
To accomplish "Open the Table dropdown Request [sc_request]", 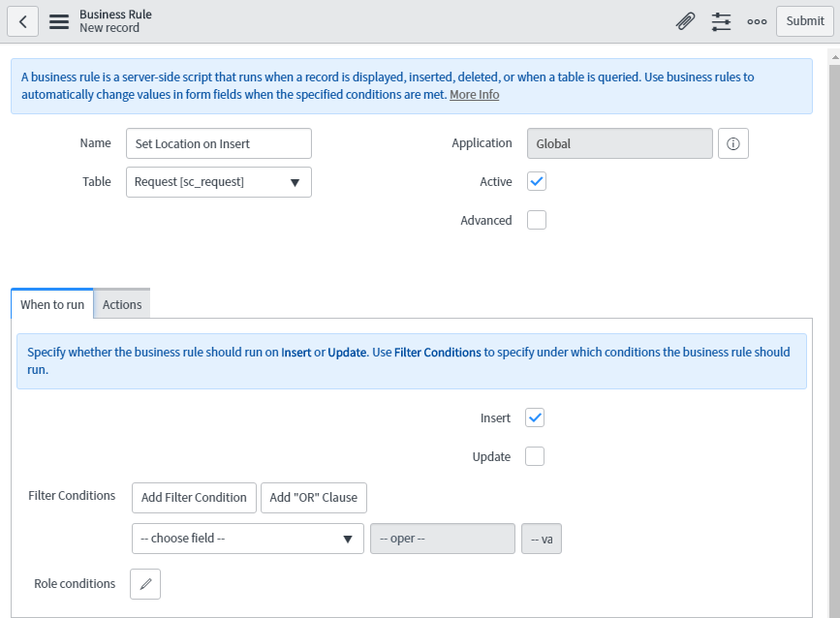I will click(x=219, y=182).
